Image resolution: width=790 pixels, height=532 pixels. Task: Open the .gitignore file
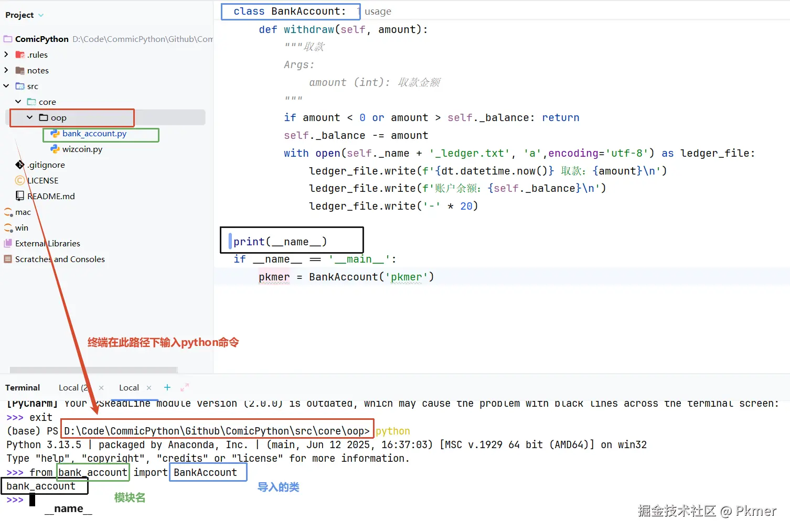pyautogui.click(x=46, y=165)
